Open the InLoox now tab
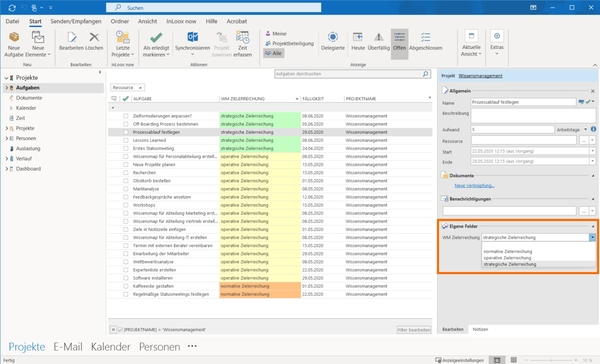Screen dimensions: 600x364 click(x=181, y=21)
